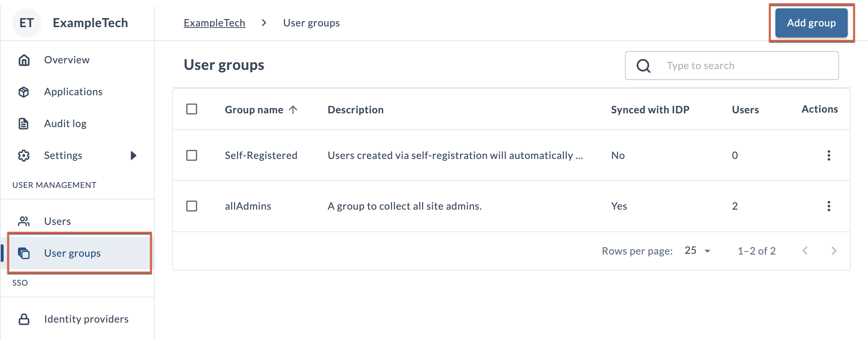The height and width of the screenshot is (340, 868).
Task: Click the 'Yes' synced value for allAdmins
Action: 619,206
